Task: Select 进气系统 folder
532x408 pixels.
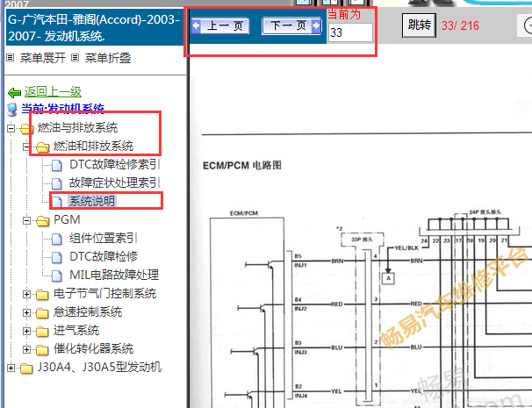Action: coord(76,330)
